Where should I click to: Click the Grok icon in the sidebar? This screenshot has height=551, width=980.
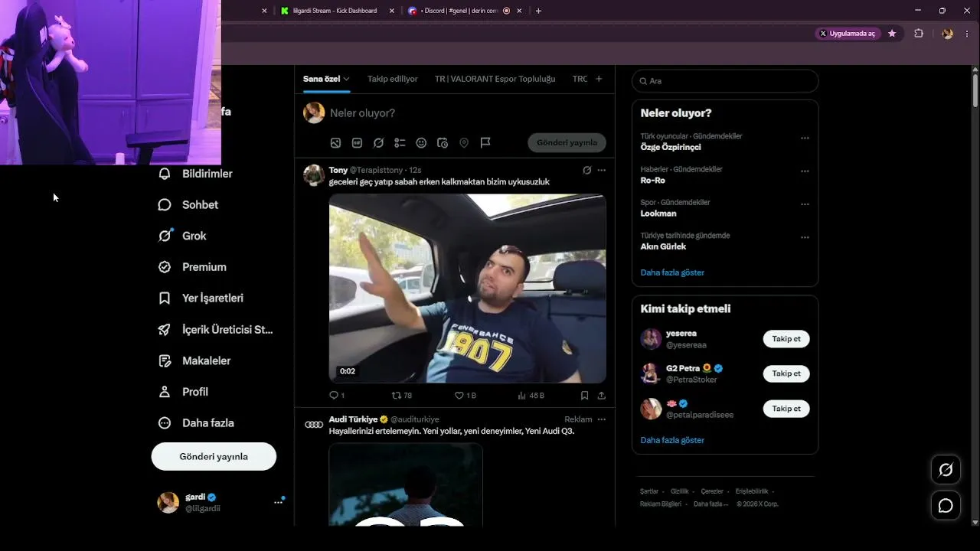click(165, 236)
